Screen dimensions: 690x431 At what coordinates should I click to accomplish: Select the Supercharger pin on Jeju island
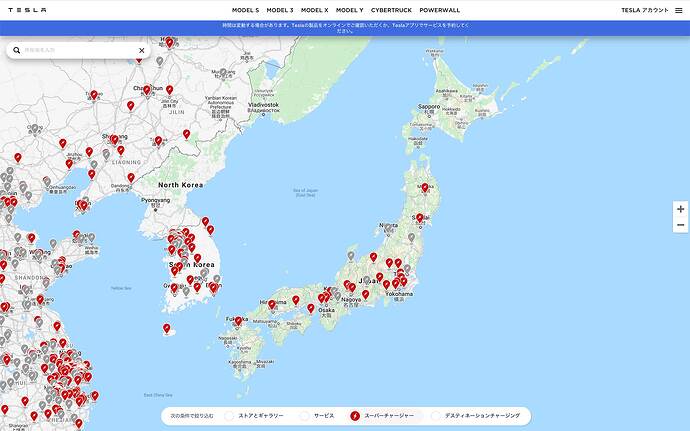point(166,328)
